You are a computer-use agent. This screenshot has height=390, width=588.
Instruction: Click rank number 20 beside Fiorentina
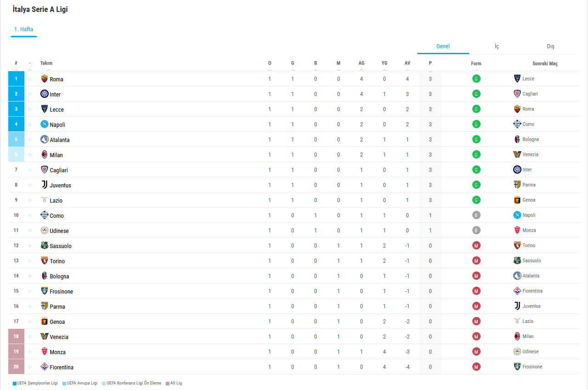click(16, 367)
